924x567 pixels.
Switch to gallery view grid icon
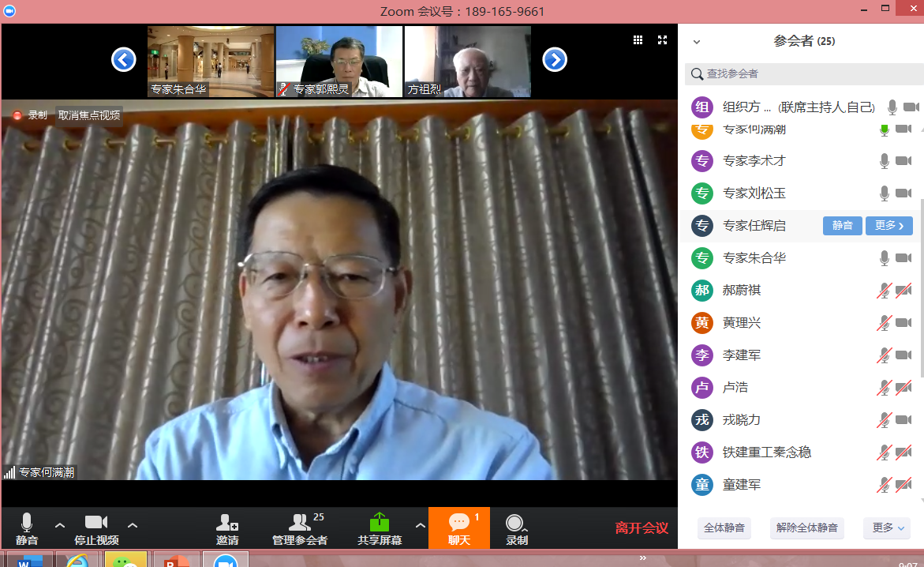pos(638,40)
